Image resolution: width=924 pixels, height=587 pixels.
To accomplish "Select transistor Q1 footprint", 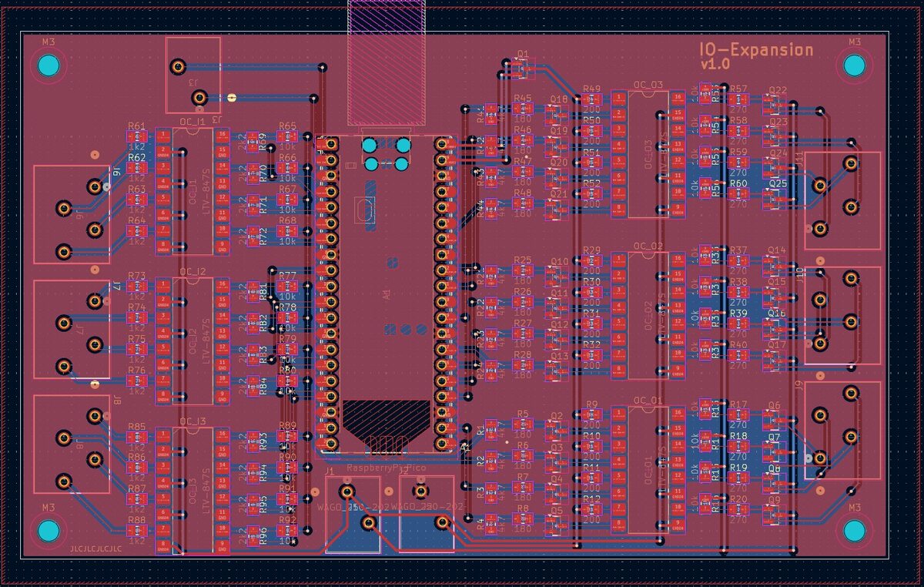I will (522, 71).
